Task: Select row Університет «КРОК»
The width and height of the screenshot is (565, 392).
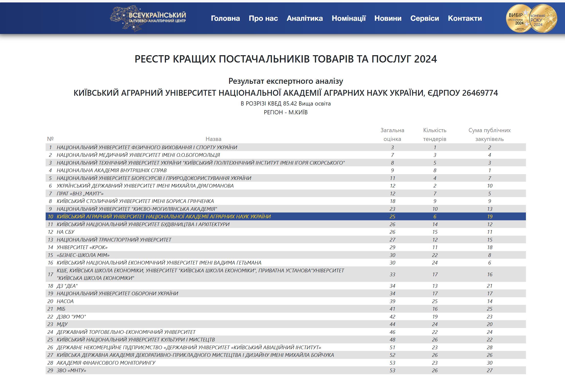Action: click(x=286, y=247)
